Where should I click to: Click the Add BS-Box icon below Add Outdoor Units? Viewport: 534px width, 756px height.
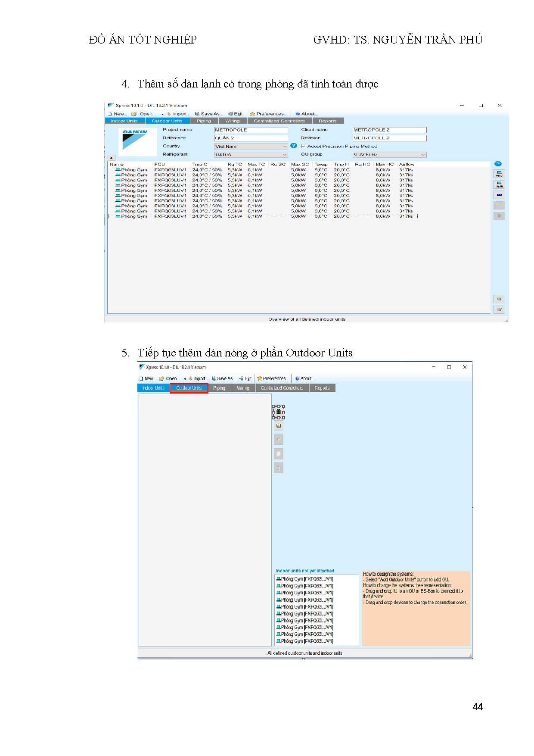tap(279, 426)
